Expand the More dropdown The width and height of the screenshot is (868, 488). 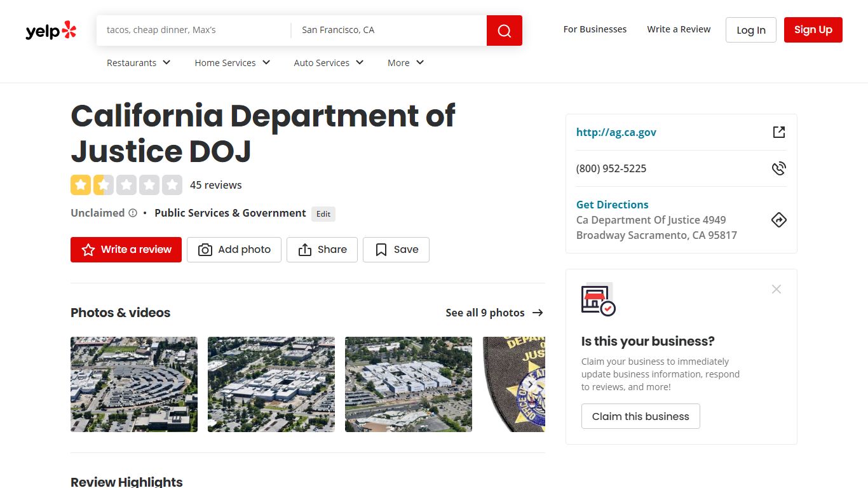point(405,63)
